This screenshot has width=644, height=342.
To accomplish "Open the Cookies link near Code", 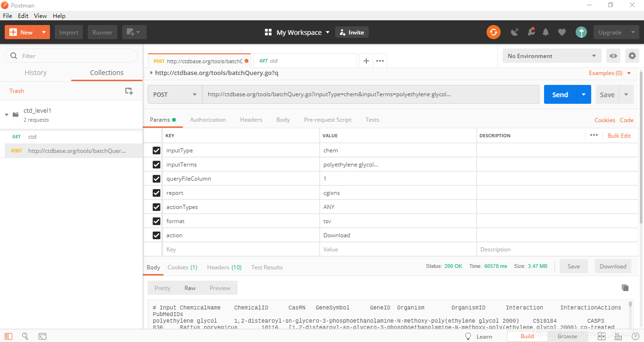I will coord(605,120).
